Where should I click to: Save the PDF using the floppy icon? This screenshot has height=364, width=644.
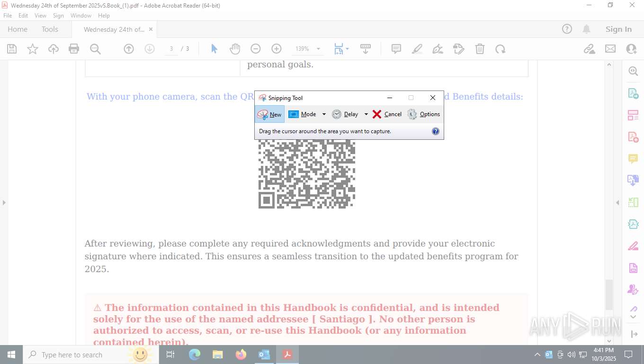click(x=12, y=49)
